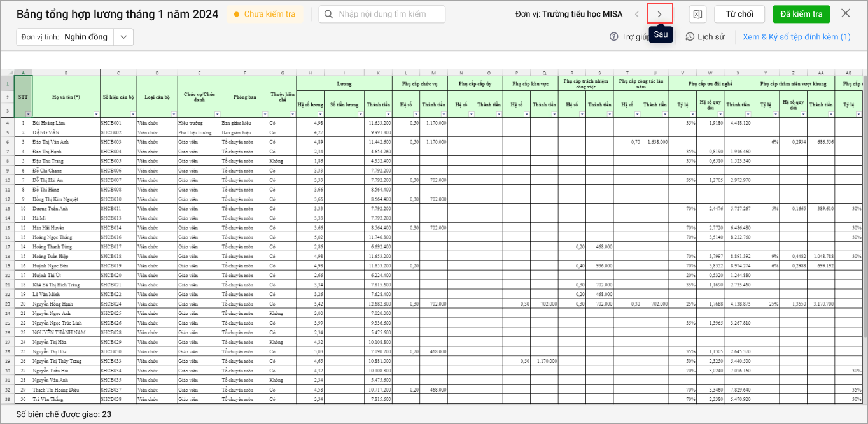Screen dimensions: 868x424
Task: Go to previous unit with left arrow
Action: click(636, 14)
